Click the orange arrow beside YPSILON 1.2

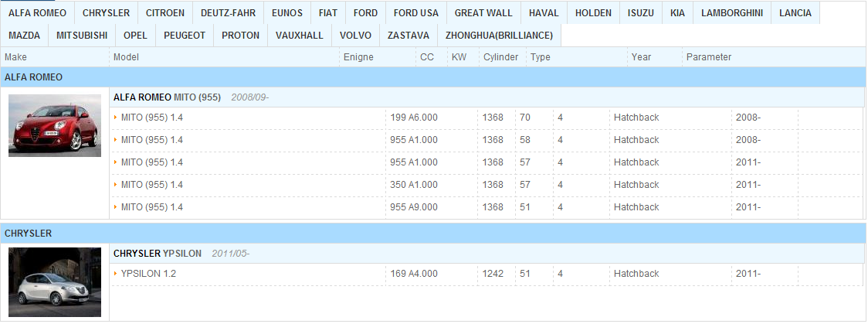[116, 274]
